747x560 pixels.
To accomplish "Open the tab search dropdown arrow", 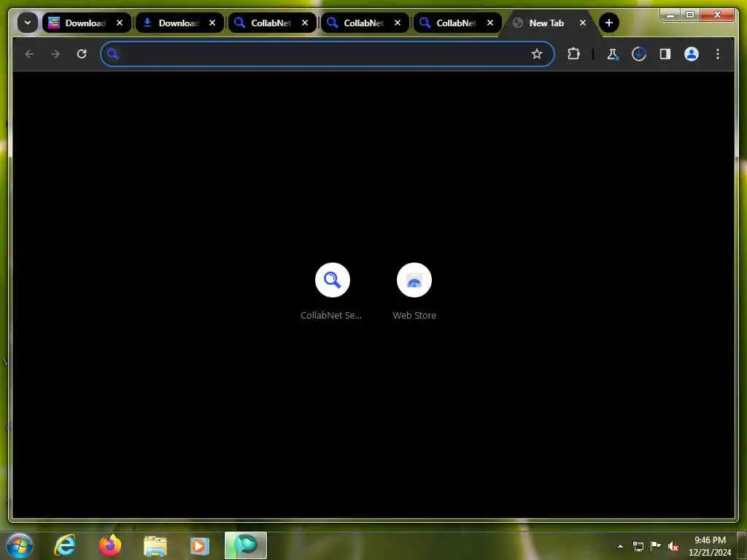I will click(x=28, y=23).
